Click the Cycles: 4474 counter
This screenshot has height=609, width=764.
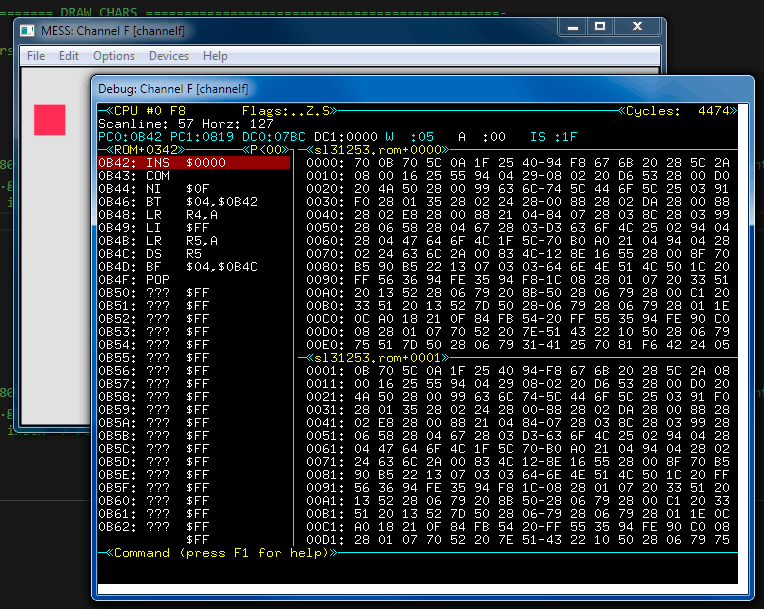pos(677,111)
